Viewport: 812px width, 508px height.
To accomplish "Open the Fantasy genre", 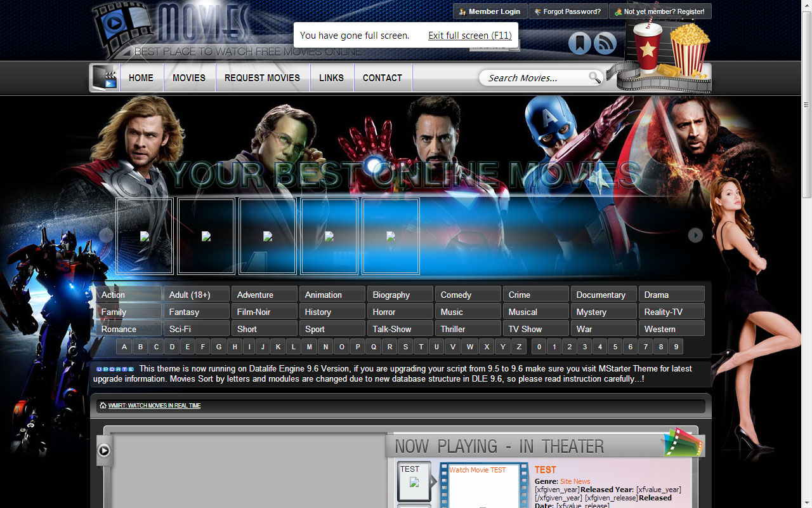I will (197, 312).
